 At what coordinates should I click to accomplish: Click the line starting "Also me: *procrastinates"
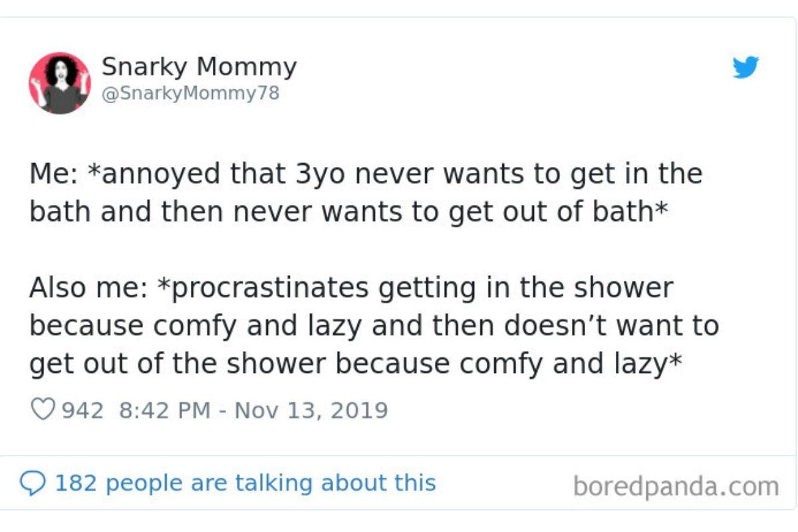351,288
